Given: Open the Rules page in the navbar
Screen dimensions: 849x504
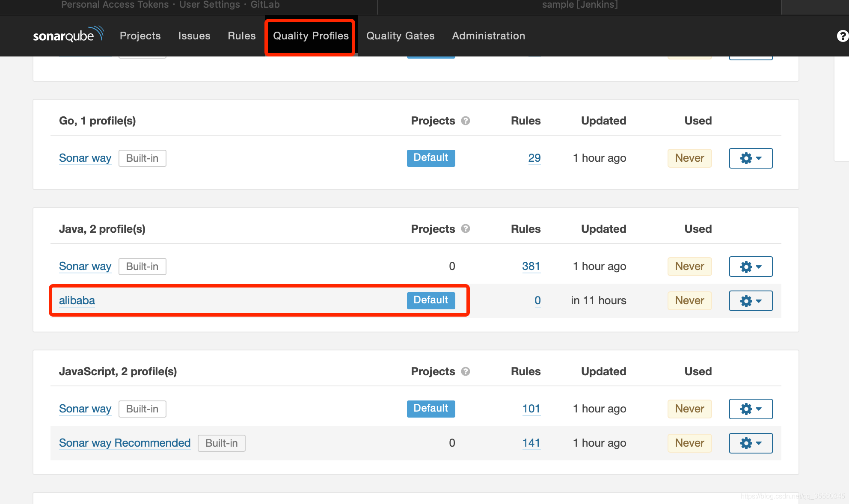Looking at the screenshot, I should click(241, 36).
